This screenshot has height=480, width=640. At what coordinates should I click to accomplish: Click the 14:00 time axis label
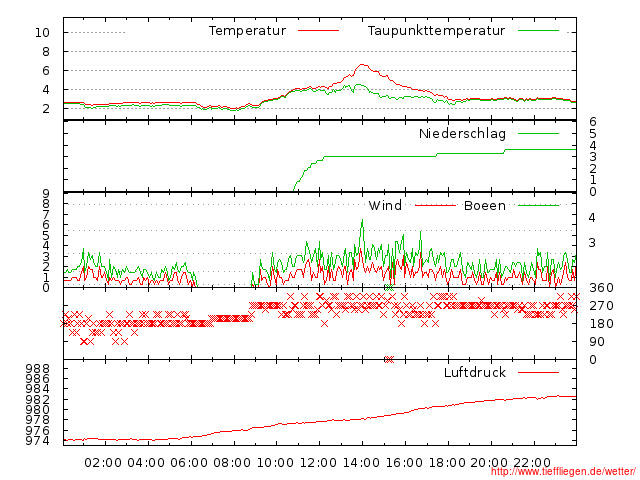(x=361, y=463)
